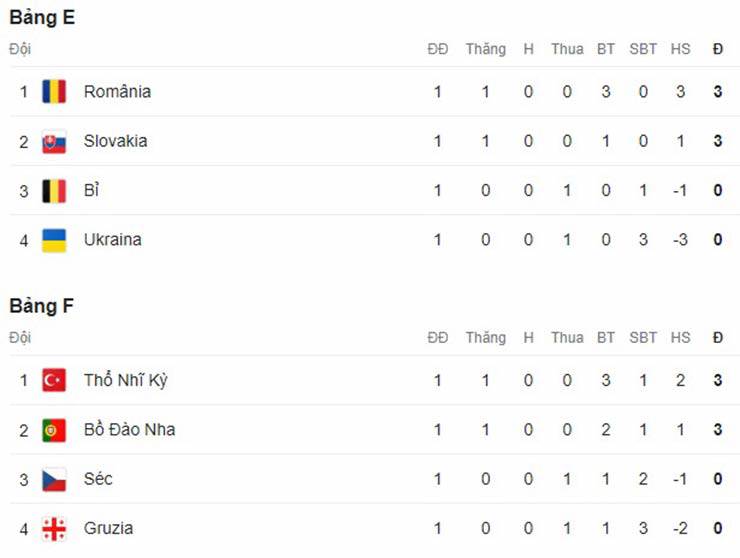Click the Thổ Nhĩ Kỳ flag icon

54,381
